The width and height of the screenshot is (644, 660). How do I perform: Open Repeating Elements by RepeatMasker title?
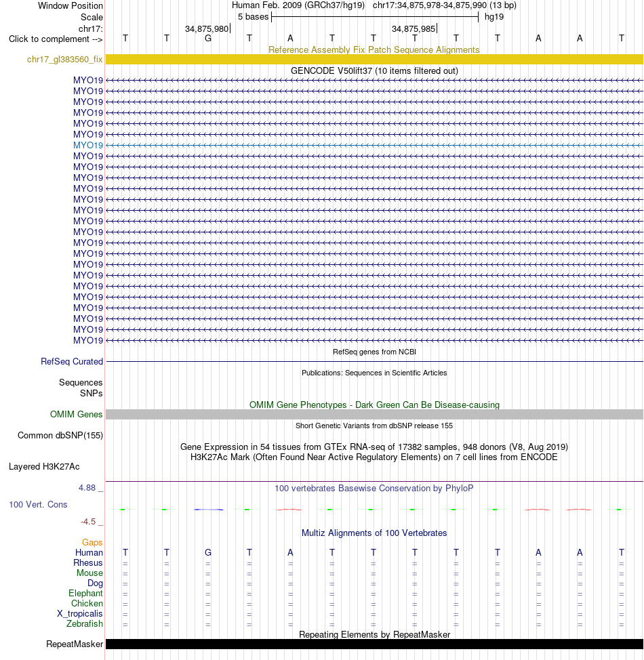[x=374, y=634]
